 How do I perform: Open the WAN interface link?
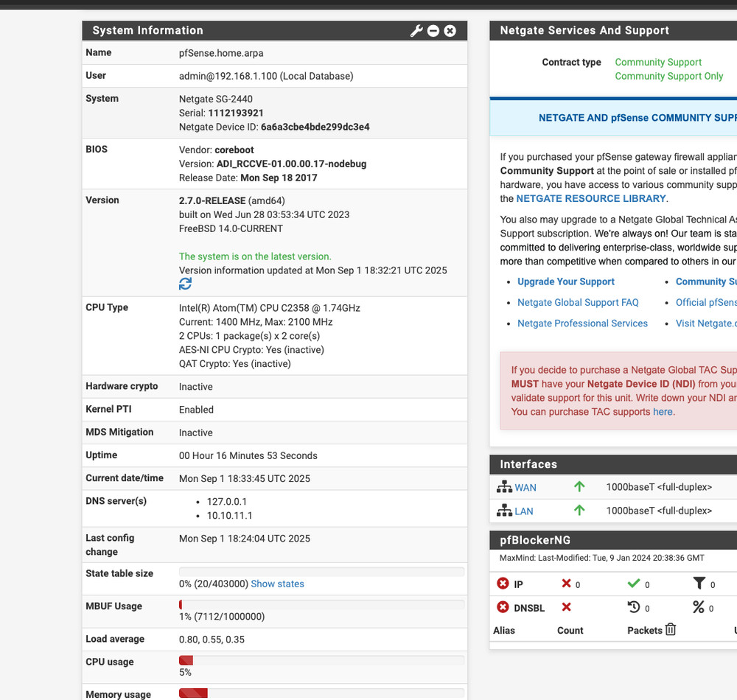(x=525, y=488)
